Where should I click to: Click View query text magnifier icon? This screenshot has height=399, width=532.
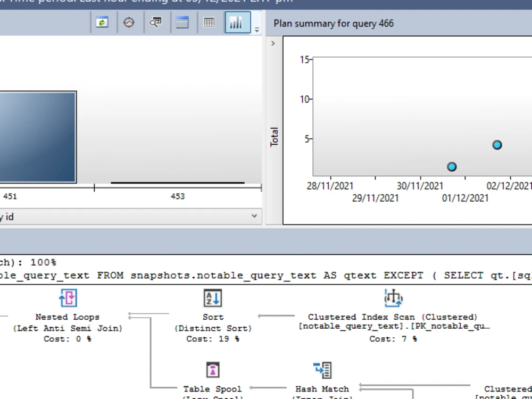pos(156,22)
